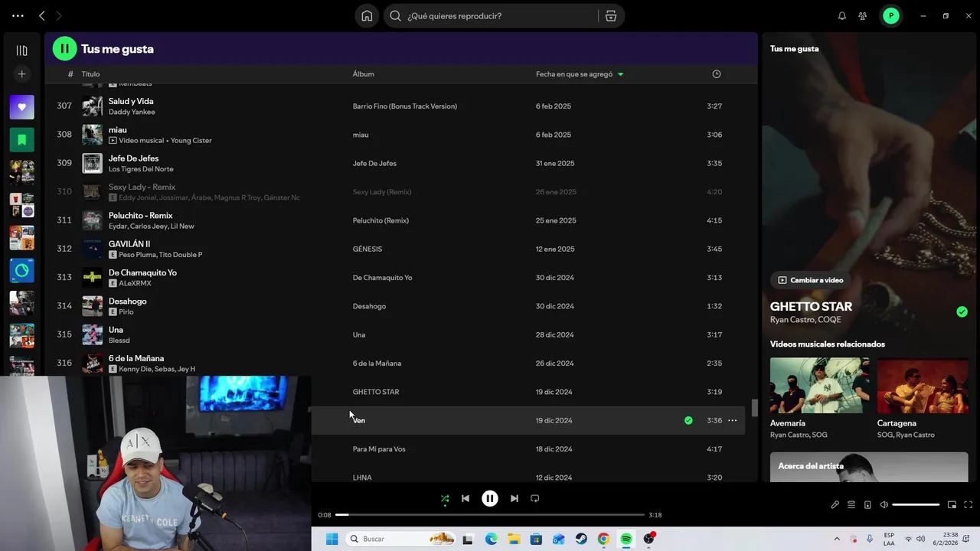
Task: Open the Young Cister artist link
Action: tap(191, 141)
